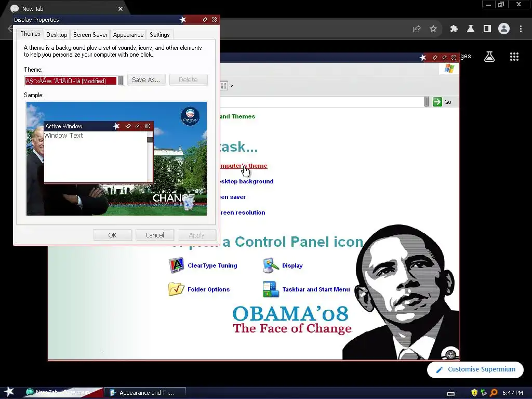Open the browser three-dot menu

tap(521, 29)
